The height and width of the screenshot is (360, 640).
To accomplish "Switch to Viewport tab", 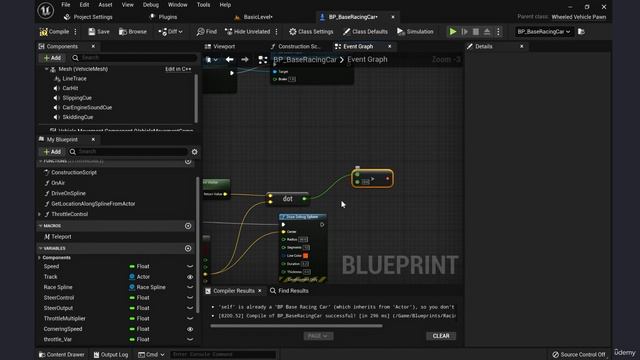I will [x=220, y=47].
